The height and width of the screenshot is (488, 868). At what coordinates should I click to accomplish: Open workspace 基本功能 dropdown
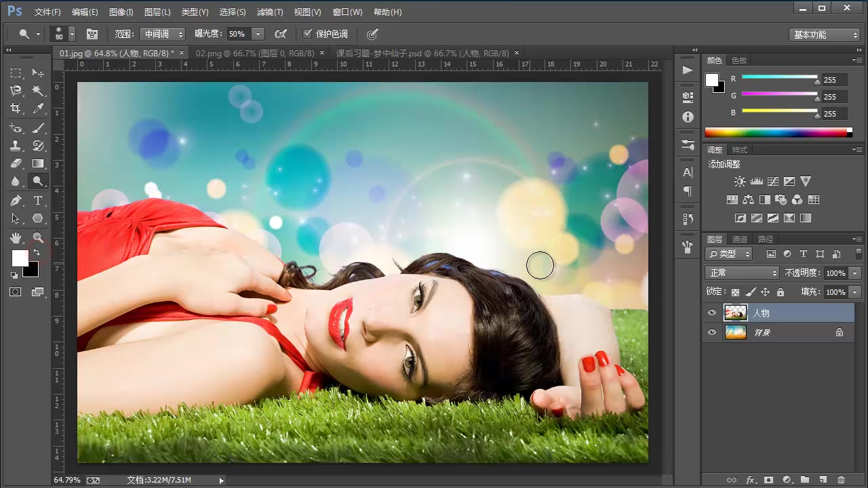[825, 35]
